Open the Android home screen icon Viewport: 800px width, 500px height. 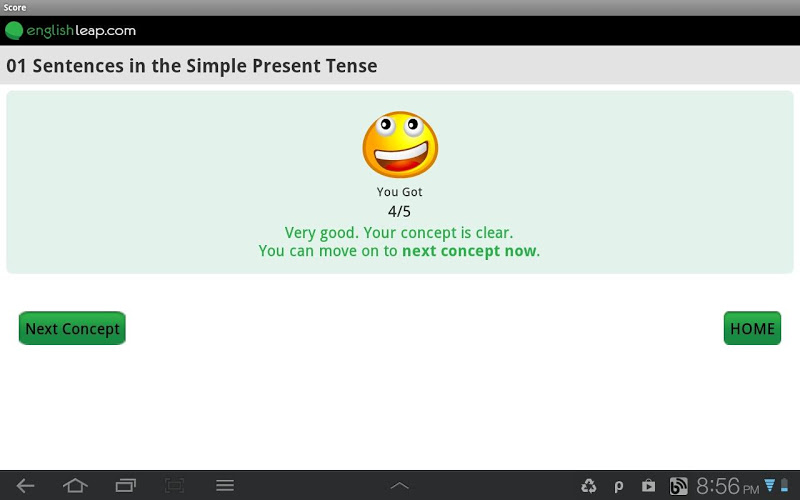tap(75, 485)
